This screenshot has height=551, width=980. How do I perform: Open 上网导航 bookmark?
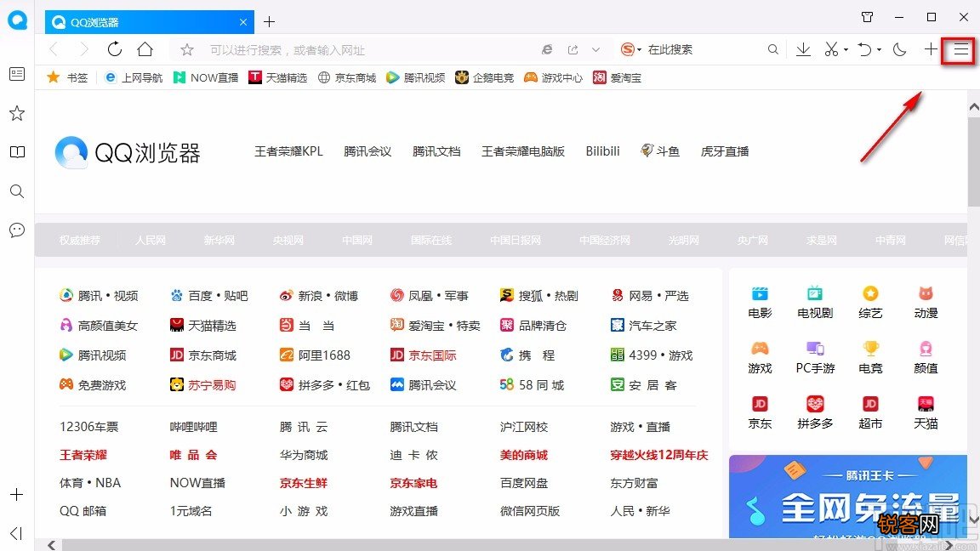coord(134,77)
